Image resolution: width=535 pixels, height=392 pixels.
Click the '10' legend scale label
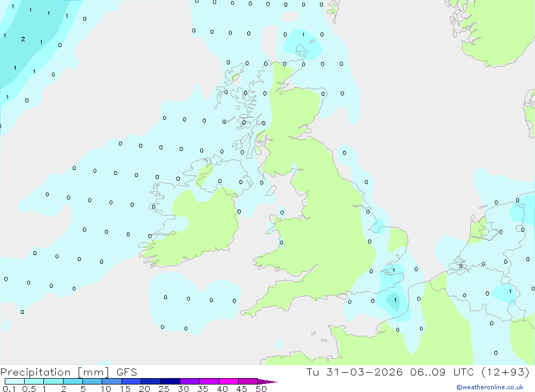click(106, 389)
